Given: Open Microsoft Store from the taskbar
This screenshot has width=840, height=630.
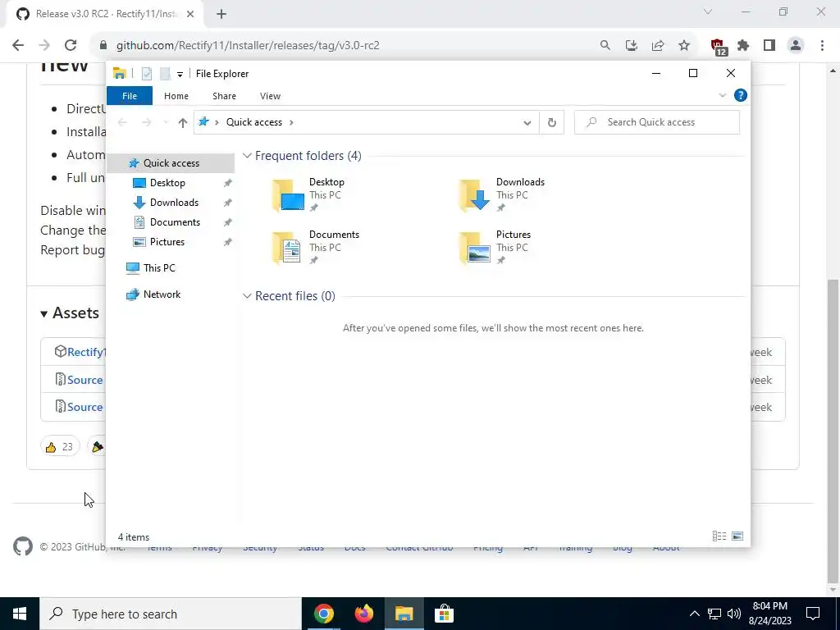Looking at the screenshot, I should pos(444,614).
